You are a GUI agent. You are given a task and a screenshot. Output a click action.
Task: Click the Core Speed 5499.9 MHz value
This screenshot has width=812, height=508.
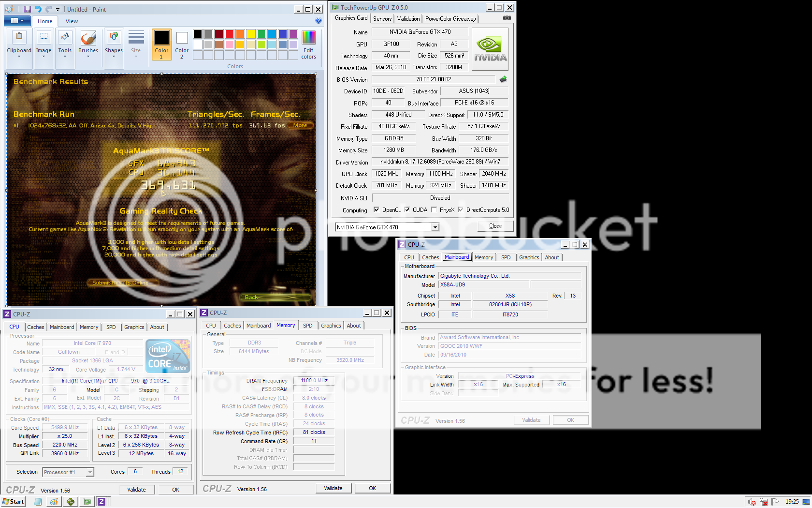click(65, 428)
